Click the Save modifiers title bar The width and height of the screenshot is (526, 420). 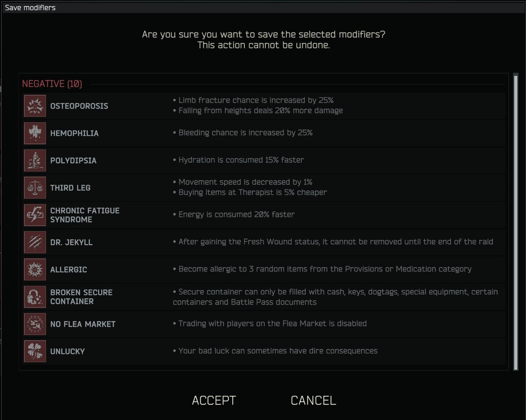tap(263, 7)
